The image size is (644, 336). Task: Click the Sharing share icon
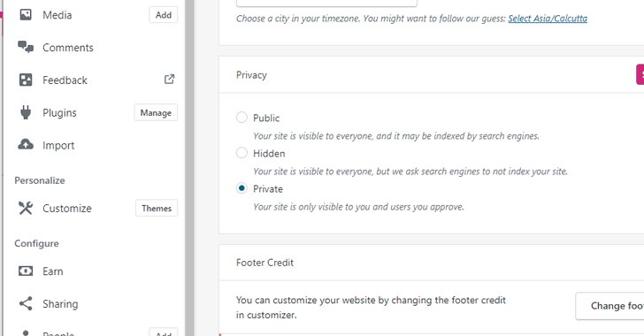[26, 303]
